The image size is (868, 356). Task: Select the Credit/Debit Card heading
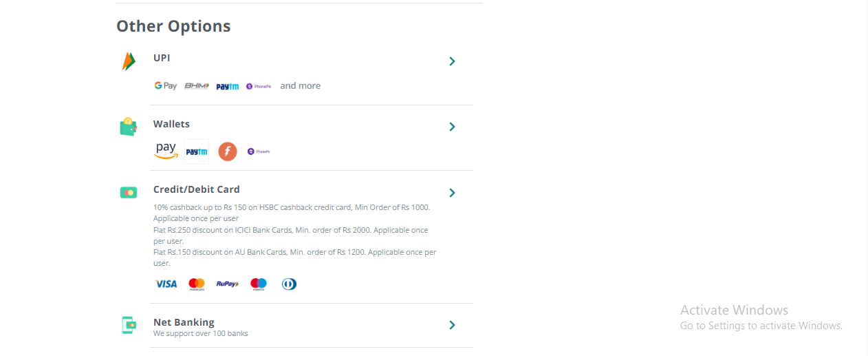[196, 189]
